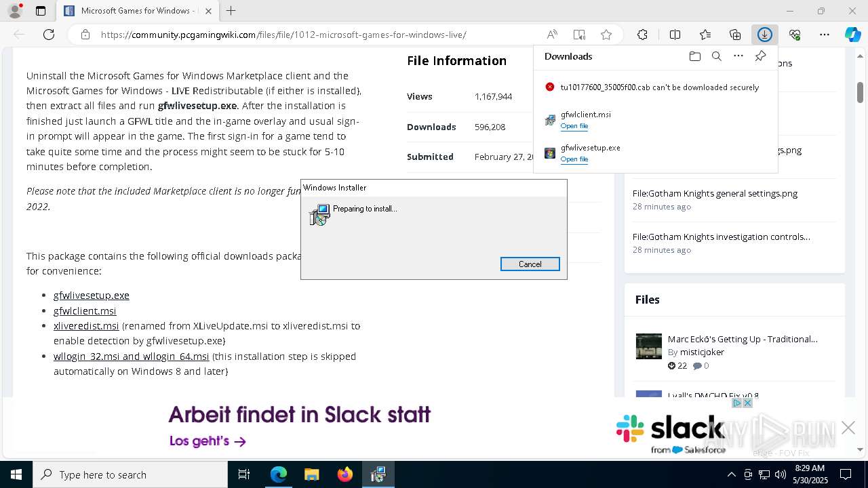Open File:Gotham Knights investigation controls entry
The height and width of the screenshot is (488, 868).
(x=722, y=237)
